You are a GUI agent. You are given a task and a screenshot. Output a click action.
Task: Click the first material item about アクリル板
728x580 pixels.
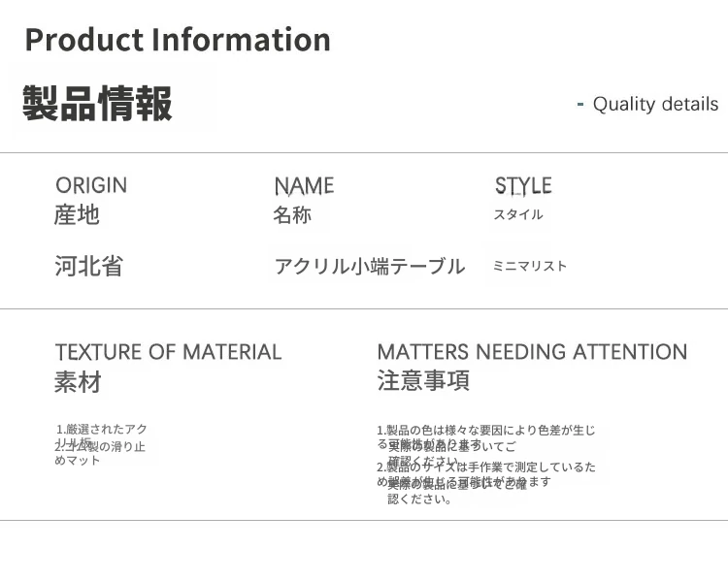(102, 429)
